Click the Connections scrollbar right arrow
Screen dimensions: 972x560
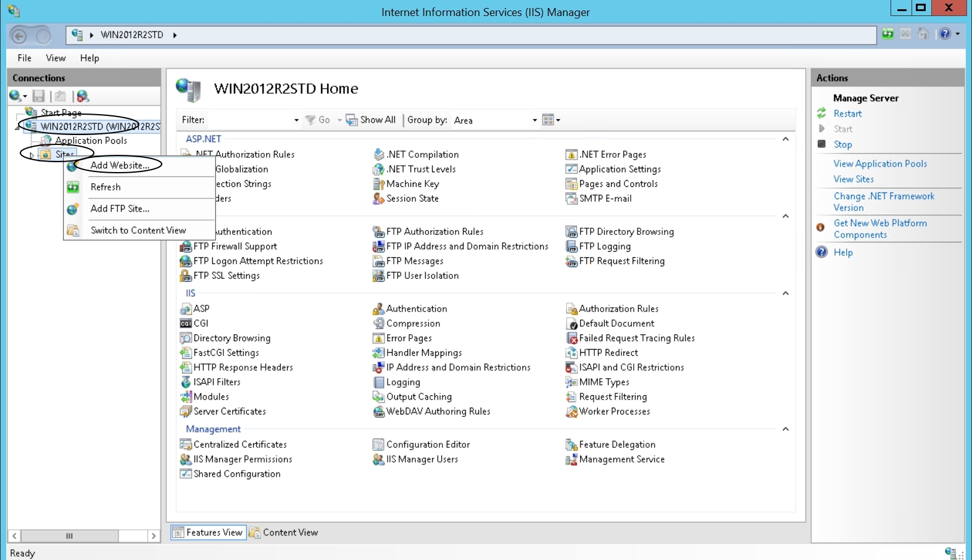154,536
